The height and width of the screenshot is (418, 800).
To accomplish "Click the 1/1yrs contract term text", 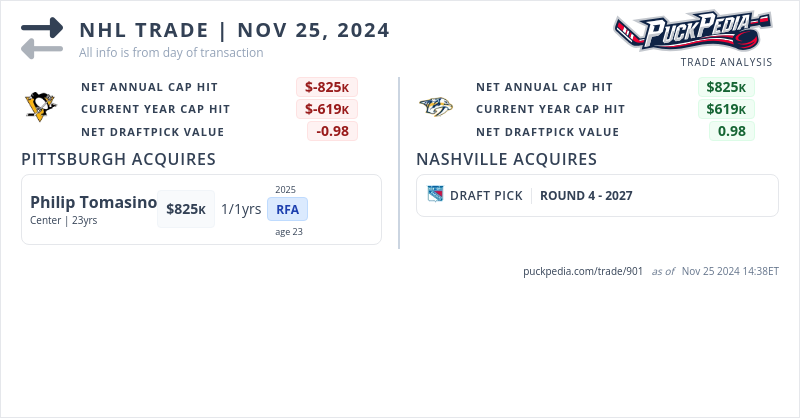I will coord(241,209).
